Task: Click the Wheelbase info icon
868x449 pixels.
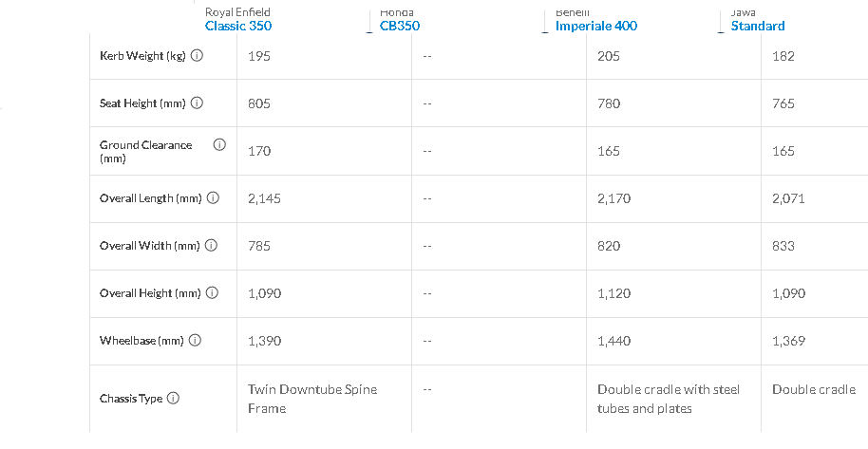Action: click(x=195, y=341)
